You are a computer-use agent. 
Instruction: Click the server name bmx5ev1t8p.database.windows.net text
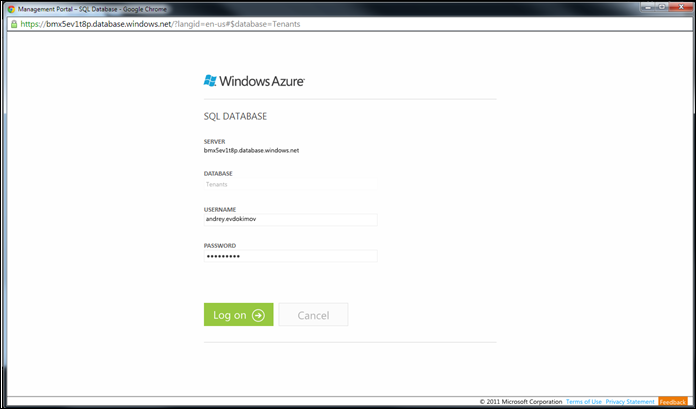point(251,151)
